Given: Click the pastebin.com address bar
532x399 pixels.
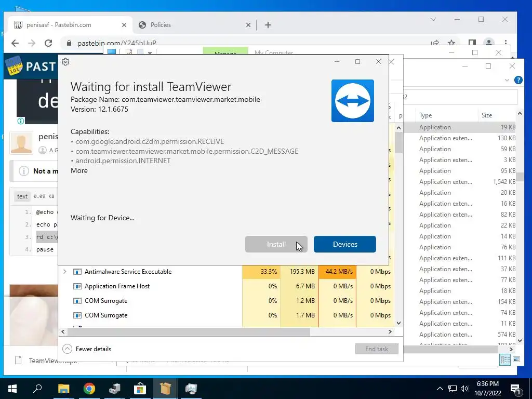Looking at the screenshot, I should pyautogui.click(x=116, y=43).
